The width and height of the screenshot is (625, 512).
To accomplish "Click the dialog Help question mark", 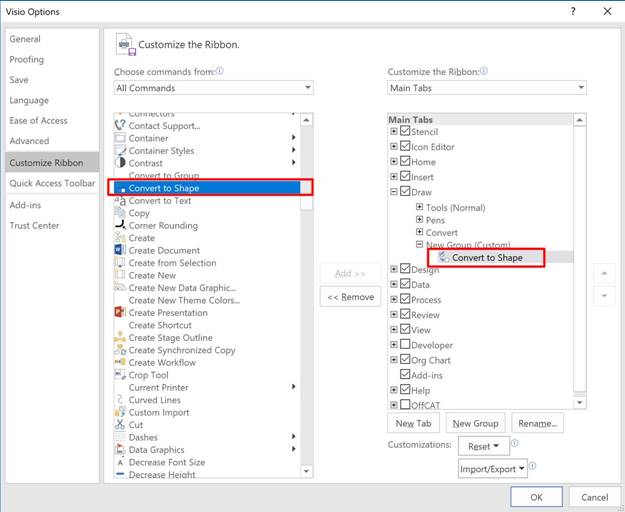I will pos(573,11).
